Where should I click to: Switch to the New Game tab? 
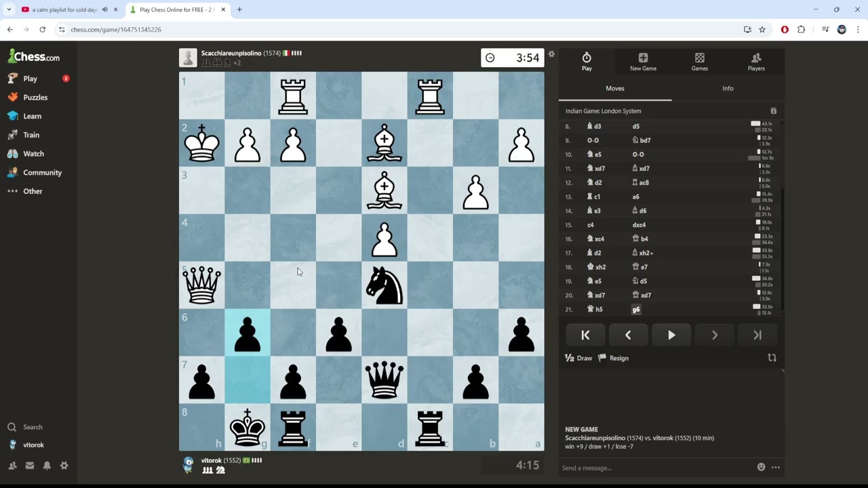point(643,62)
